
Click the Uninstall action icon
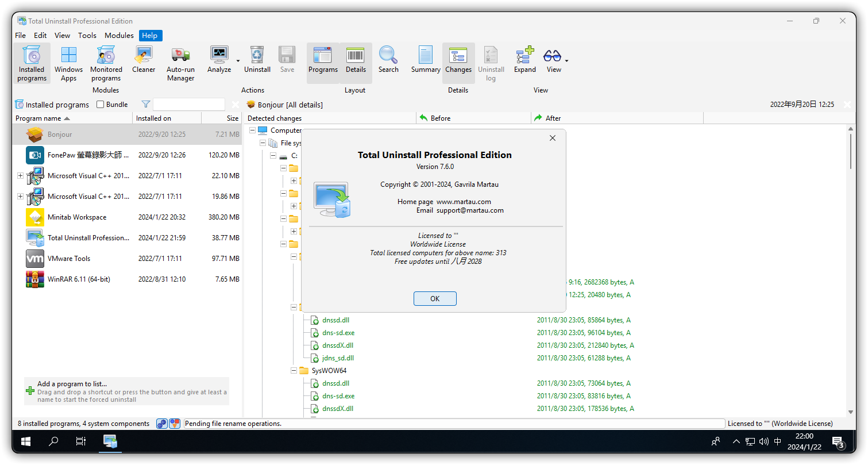pos(257,60)
